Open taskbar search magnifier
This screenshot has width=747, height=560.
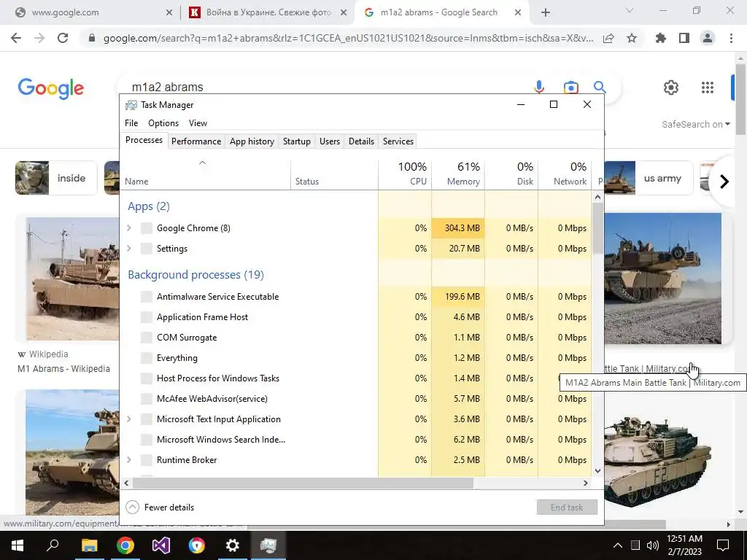pos(53,545)
